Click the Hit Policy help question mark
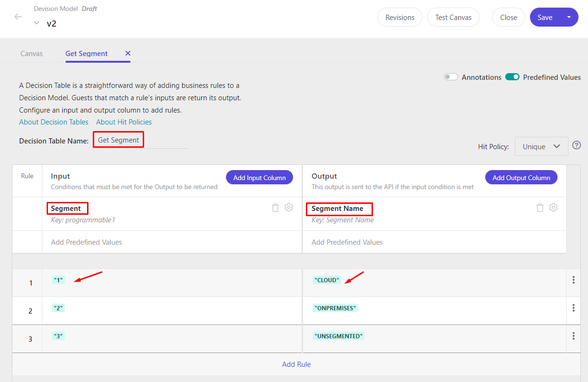Viewport: 588px width, 382px height. tap(577, 145)
